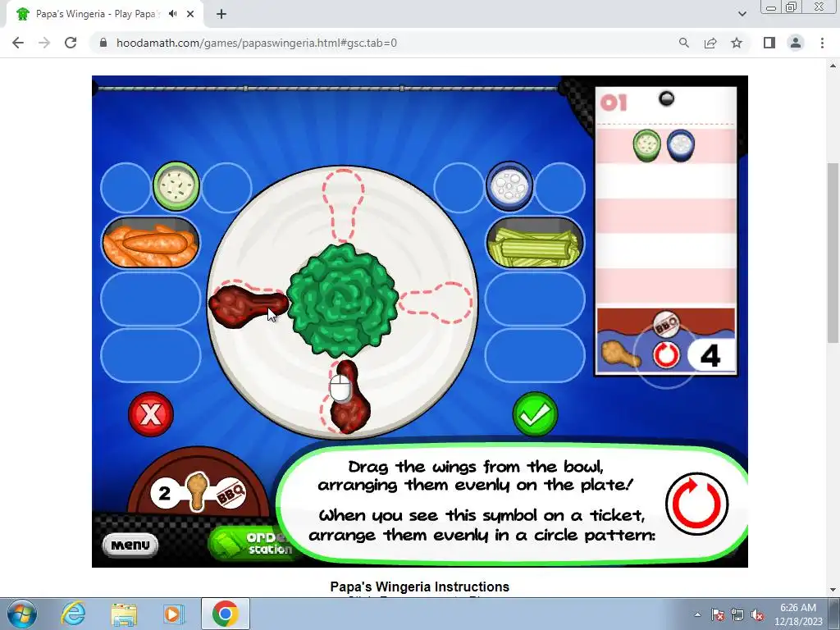Share this page icon
This screenshot has width=840, height=630.
[x=710, y=43]
